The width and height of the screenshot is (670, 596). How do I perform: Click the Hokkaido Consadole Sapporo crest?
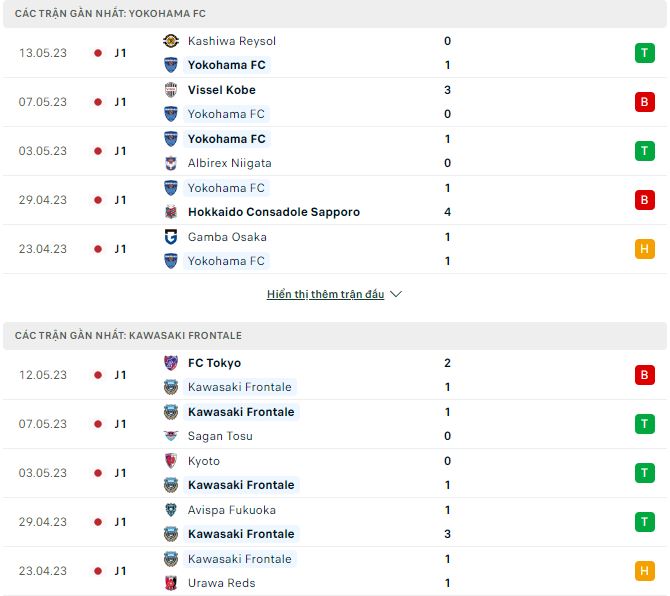[170, 212]
